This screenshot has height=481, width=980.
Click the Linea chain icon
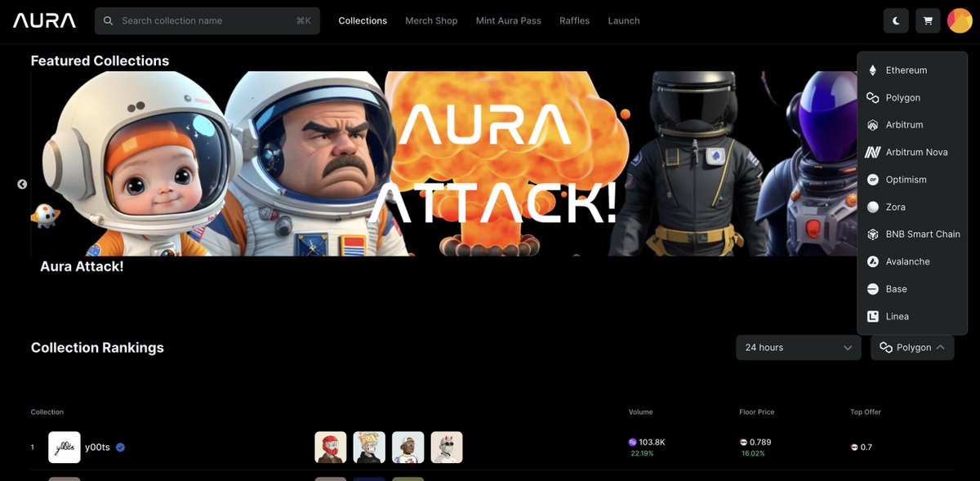coord(872,316)
